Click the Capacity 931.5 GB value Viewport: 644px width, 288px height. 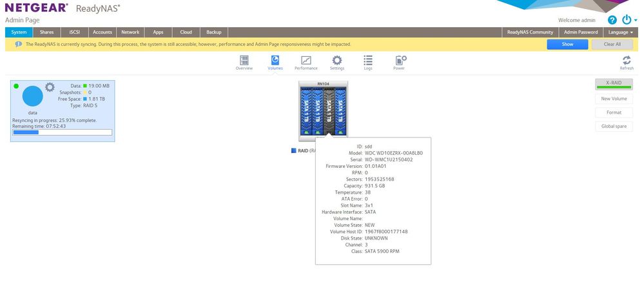coord(375,186)
